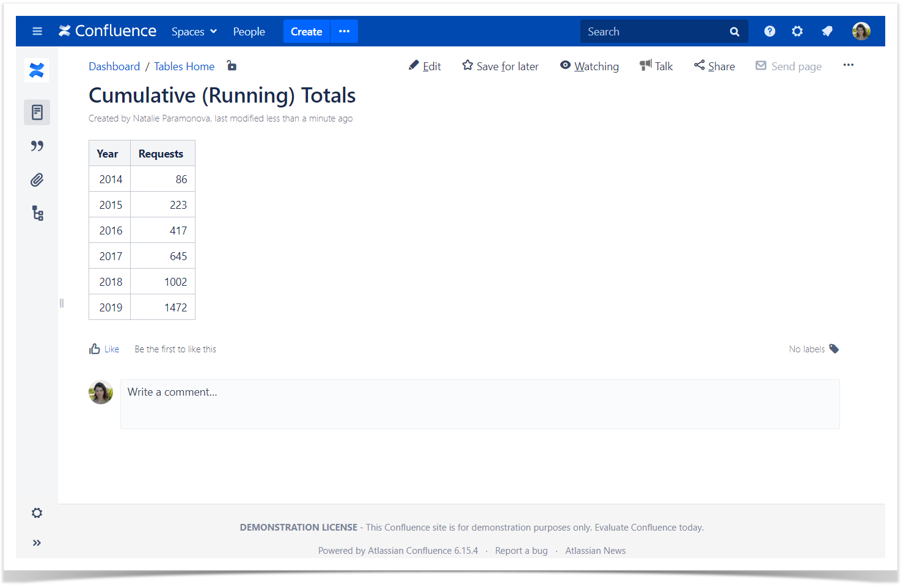
Task: Open the page more actions ellipsis menu
Action: point(848,65)
